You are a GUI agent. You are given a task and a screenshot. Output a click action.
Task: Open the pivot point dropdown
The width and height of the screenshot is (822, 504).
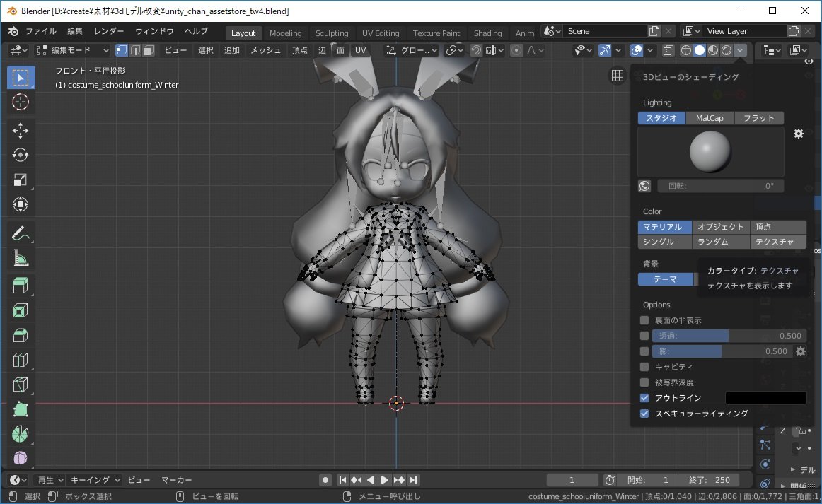point(455,50)
